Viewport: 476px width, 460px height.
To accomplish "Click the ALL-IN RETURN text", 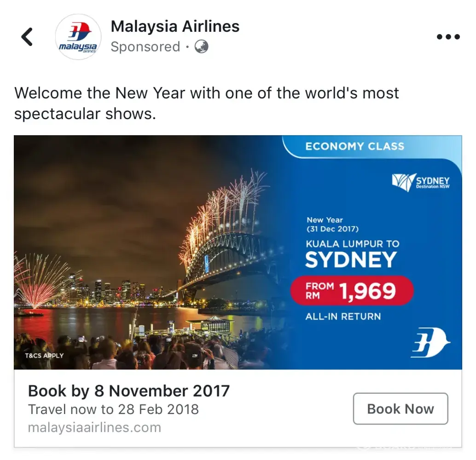I will 343,316.
